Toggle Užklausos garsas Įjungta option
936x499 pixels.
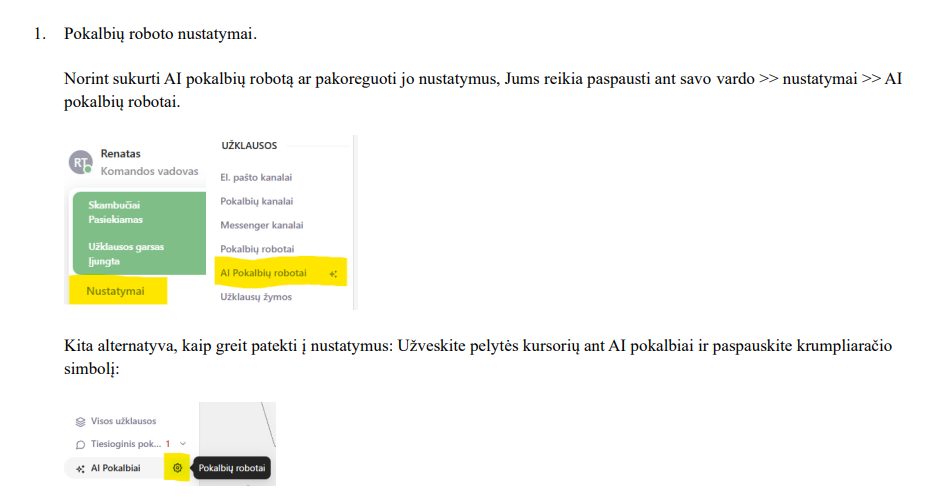click(126, 254)
